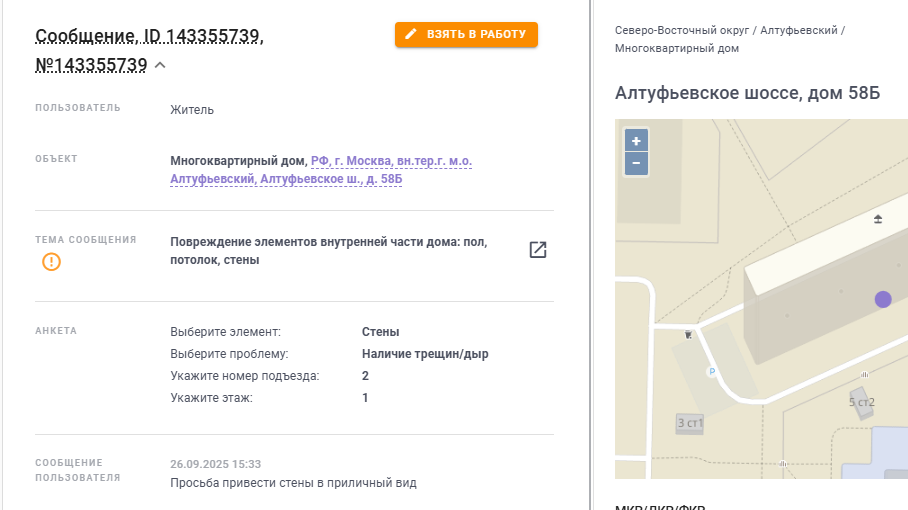This screenshot has width=908, height=510.
Task: Click the orange warning exclamation icon
Action: [x=51, y=262]
